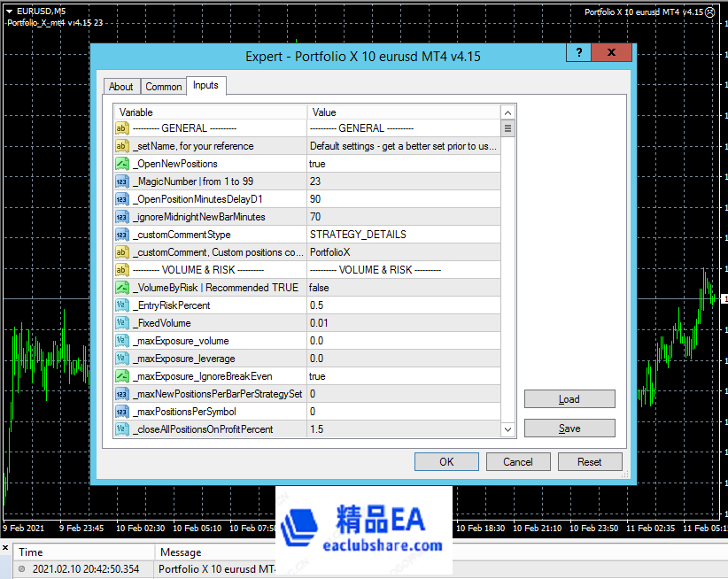This screenshot has width=728, height=579.
Task: Click the icon beside _OpenNewPositions
Action: coord(122,164)
